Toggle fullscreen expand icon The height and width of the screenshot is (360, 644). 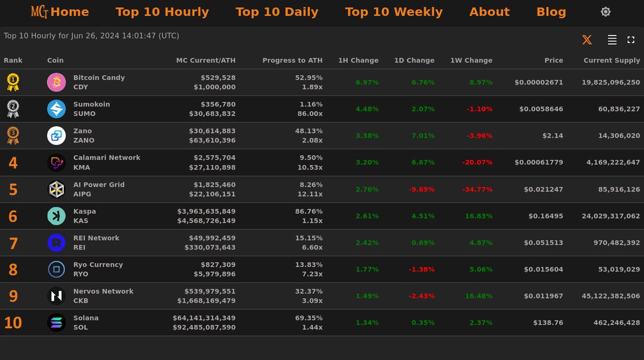tap(631, 40)
